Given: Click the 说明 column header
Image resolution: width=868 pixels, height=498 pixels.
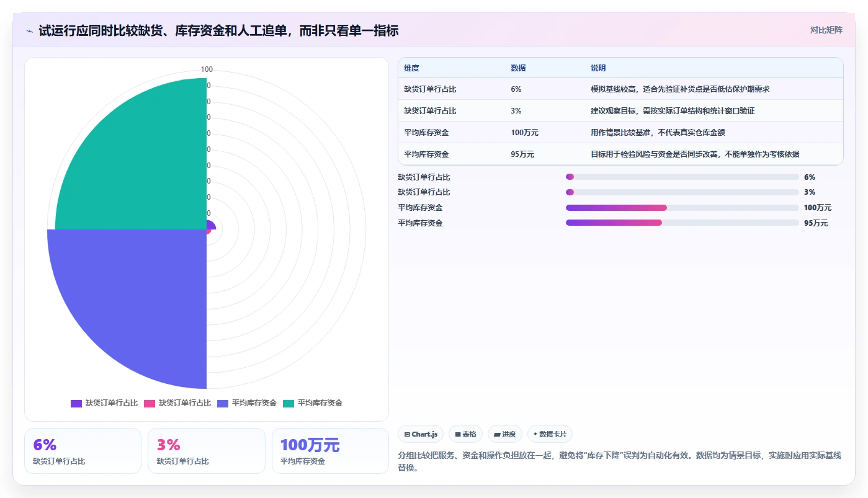Looking at the screenshot, I should click(598, 68).
